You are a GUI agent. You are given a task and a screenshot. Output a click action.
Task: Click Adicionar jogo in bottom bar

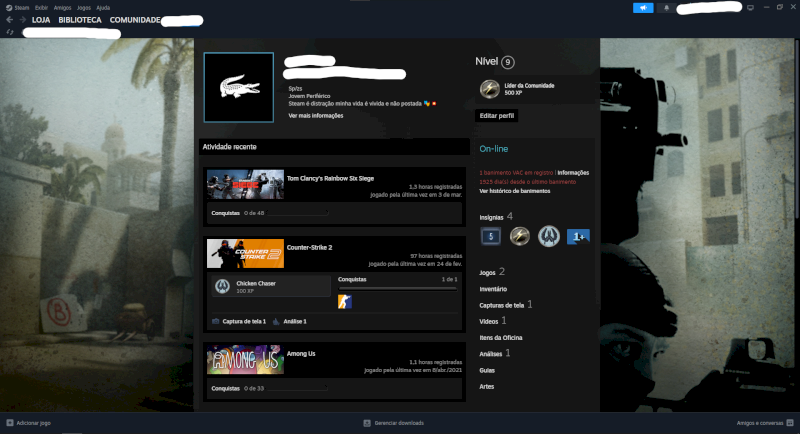pyautogui.click(x=33, y=423)
